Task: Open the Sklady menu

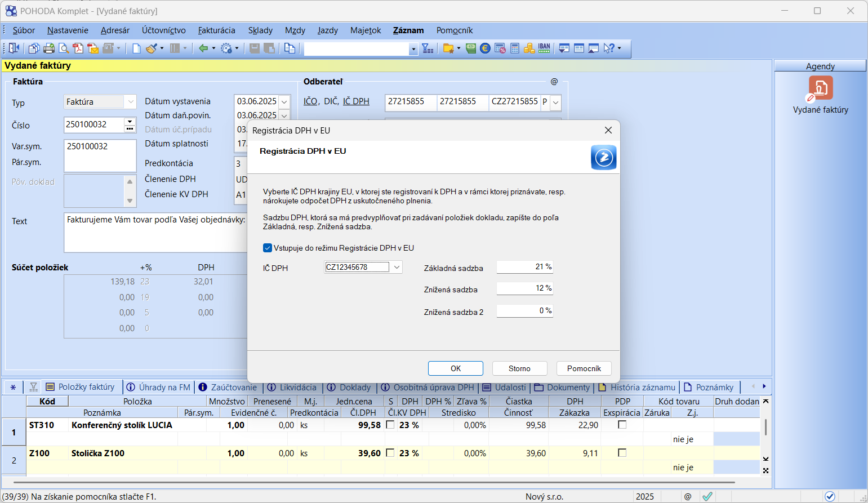Action: (260, 30)
